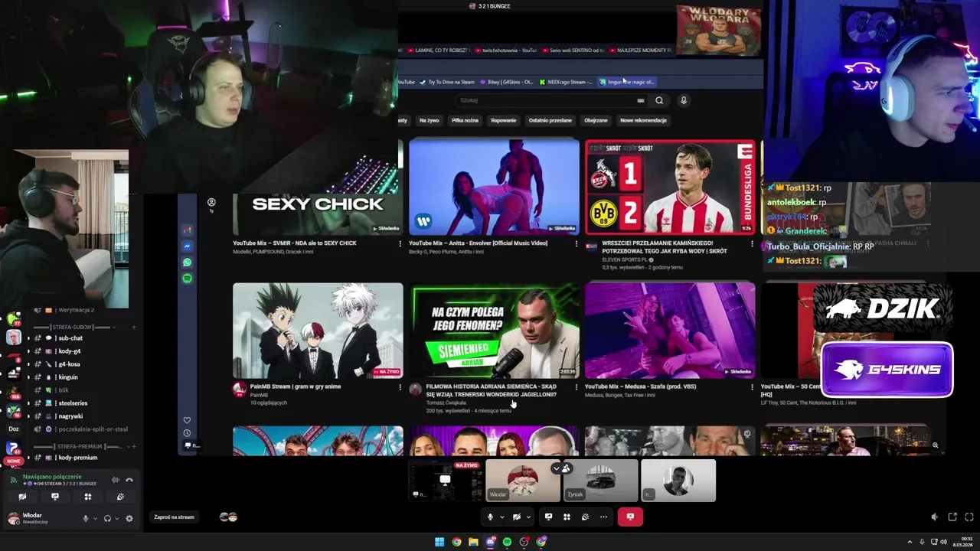Expand input device options beside user microphone
This screenshot has width=980, height=551.
click(95, 518)
